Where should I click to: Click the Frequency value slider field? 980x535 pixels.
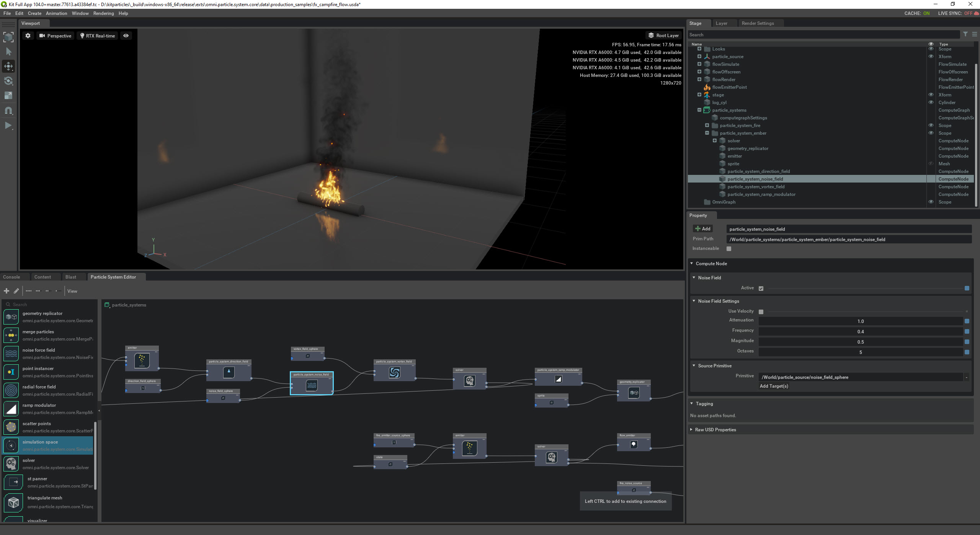860,332
